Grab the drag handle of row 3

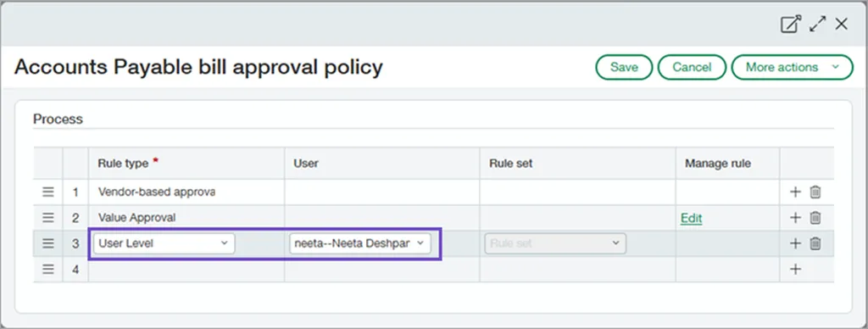(x=48, y=243)
